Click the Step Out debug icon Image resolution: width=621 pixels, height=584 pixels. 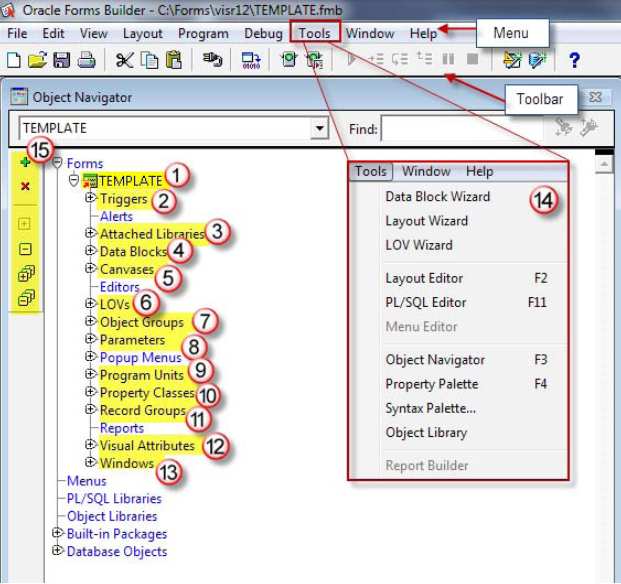tap(424, 59)
